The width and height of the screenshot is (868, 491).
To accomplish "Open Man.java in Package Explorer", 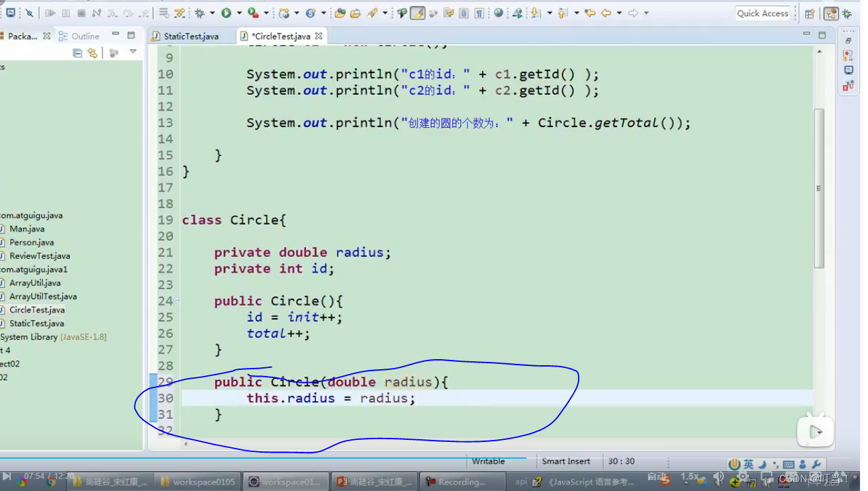I will pos(27,229).
